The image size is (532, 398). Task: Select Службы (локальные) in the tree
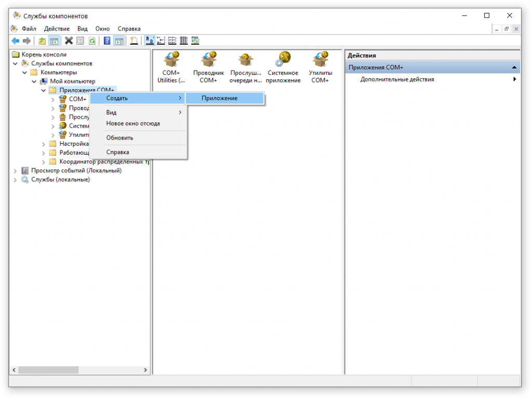(60, 180)
